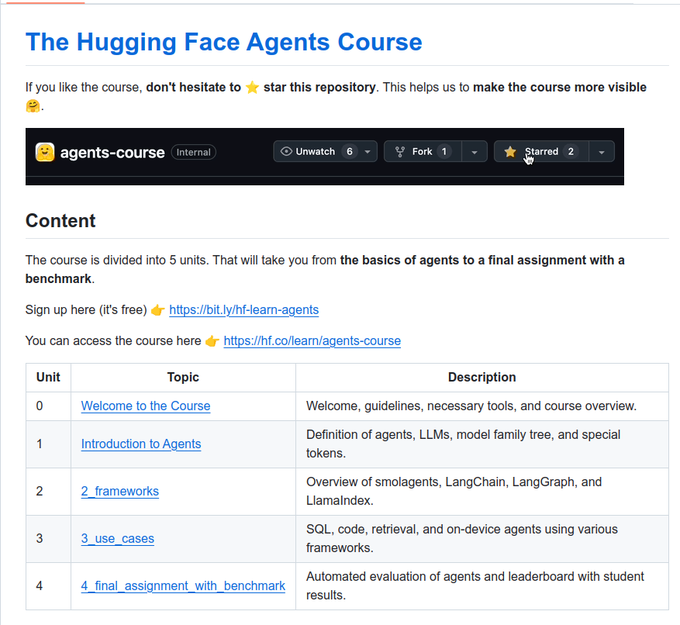Viewport: 680px width, 625px height.
Task: Click the text 'You can access the course here'
Action: [x=113, y=341]
